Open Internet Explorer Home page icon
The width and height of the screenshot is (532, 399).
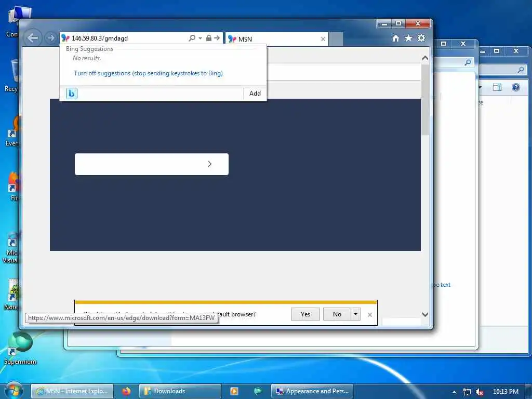(x=395, y=38)
